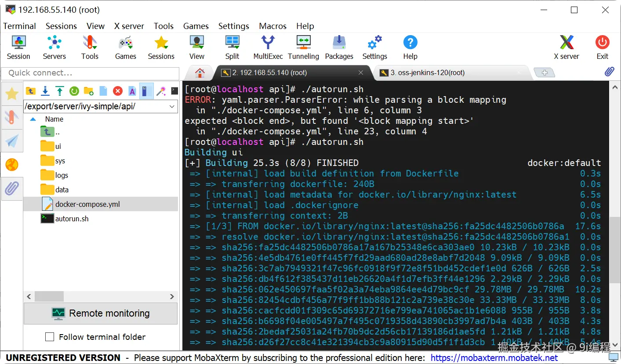The height and width of the screenshot is (364, 621).
Task: Open the Games toolbar icon
Action: (126, 47)
